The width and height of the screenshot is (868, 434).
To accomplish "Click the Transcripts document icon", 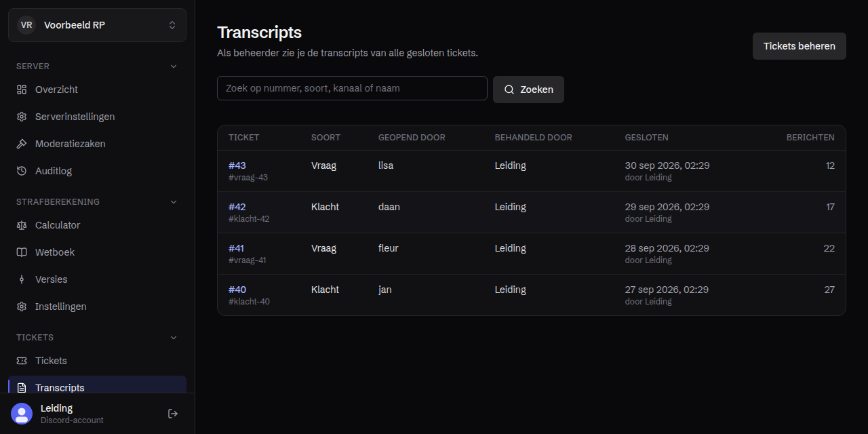I will pyautogui.click(x=22, y=388).
